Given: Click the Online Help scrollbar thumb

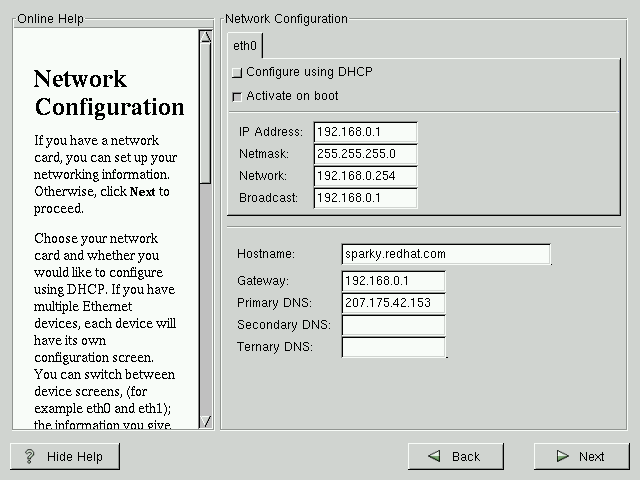Looking at the screenshot, I should click(206, 110).
